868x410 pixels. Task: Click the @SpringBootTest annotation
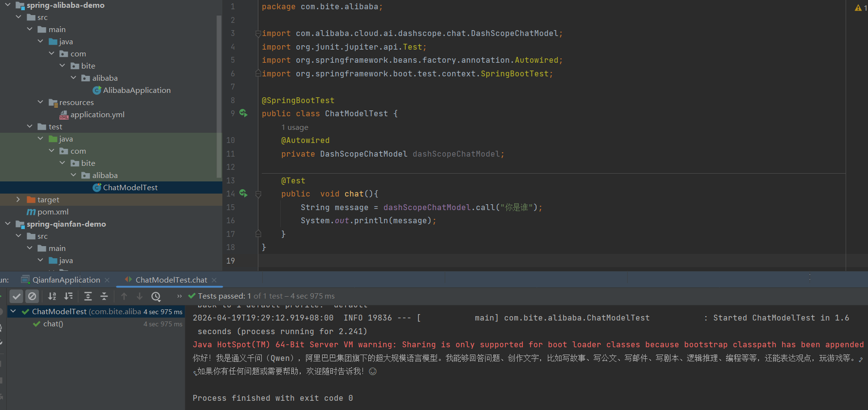pyautogui.click(x=298, y=101)
